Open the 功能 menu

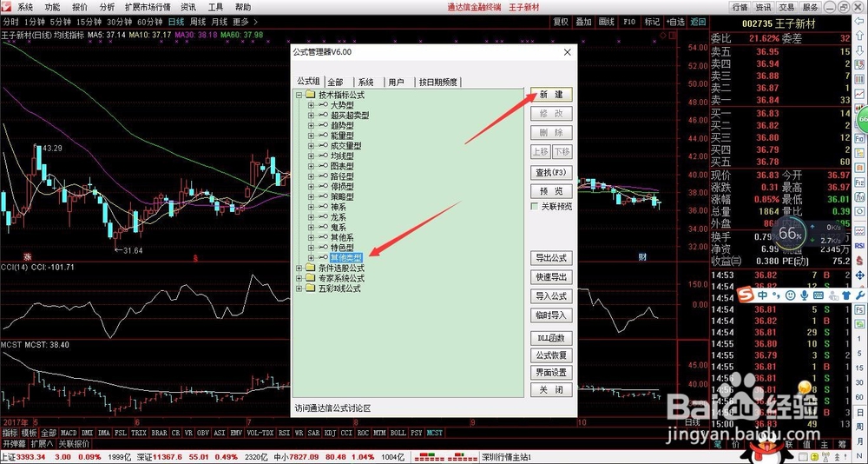click(x=53, y=7)
